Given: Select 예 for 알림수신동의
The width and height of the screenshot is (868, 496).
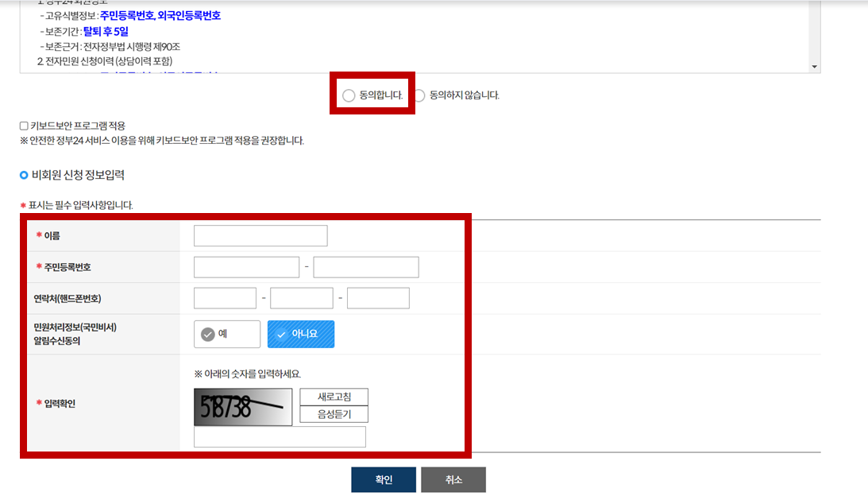Looking at the screenshot, I should (x=227, y=334).
